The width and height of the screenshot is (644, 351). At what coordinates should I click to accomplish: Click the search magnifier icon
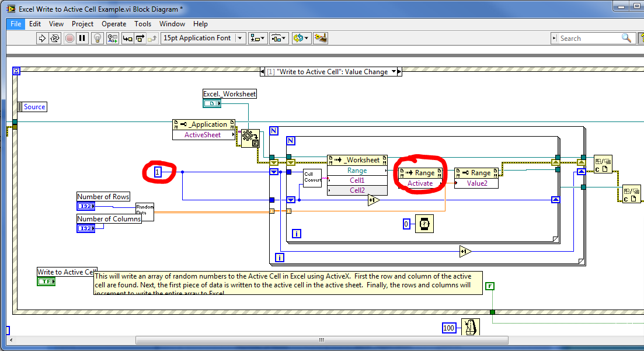626,38
